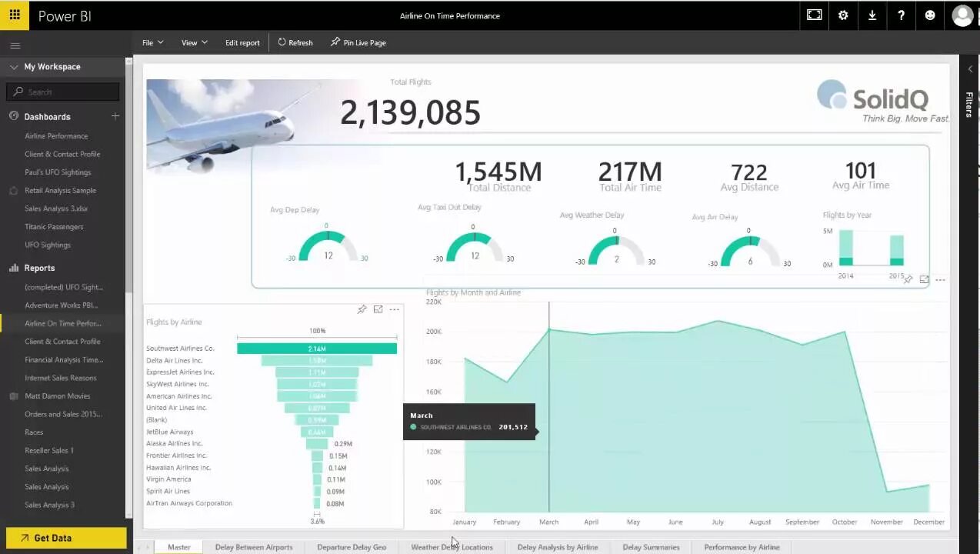
Task: Open Reseller Sales 1 report
Action: [49, 450]
